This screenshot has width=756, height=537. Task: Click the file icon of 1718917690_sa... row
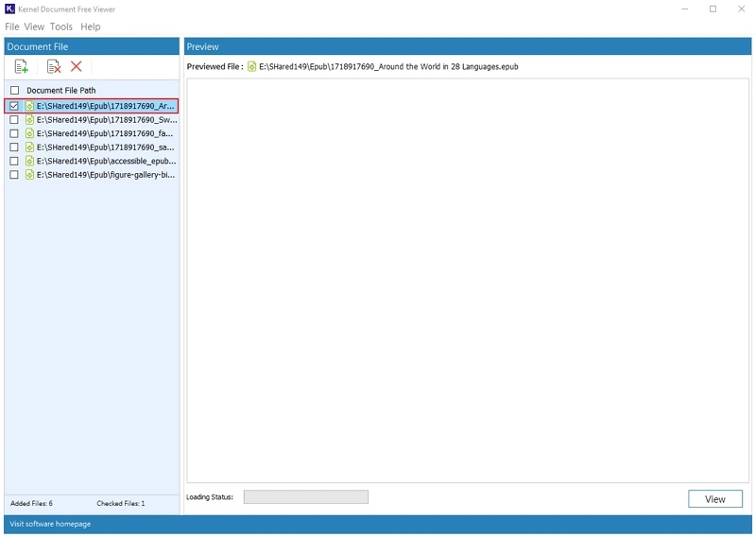click(29, 147)
